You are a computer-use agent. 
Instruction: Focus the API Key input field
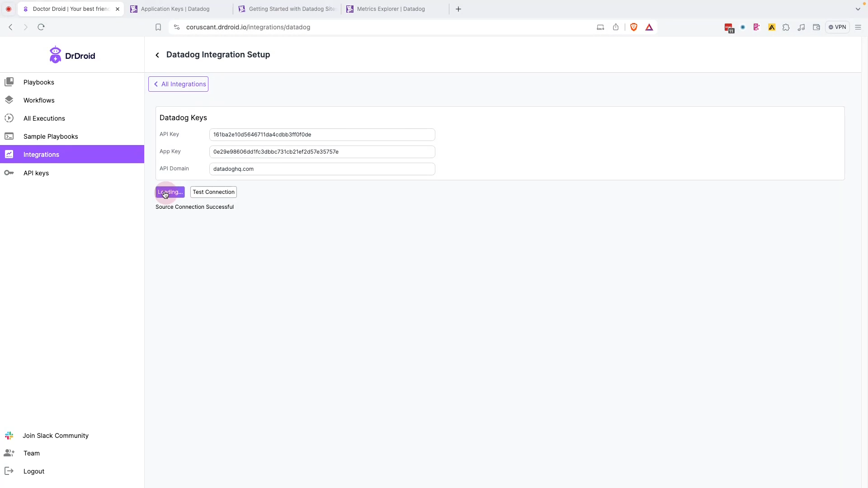coord(322,135)
